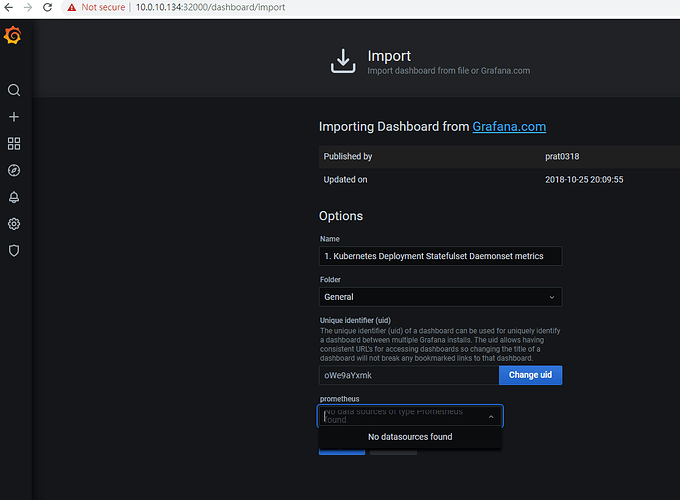Open the Folder dropdown set to General
The height and width of the screenshot is (500, 680).
(440, 297)
